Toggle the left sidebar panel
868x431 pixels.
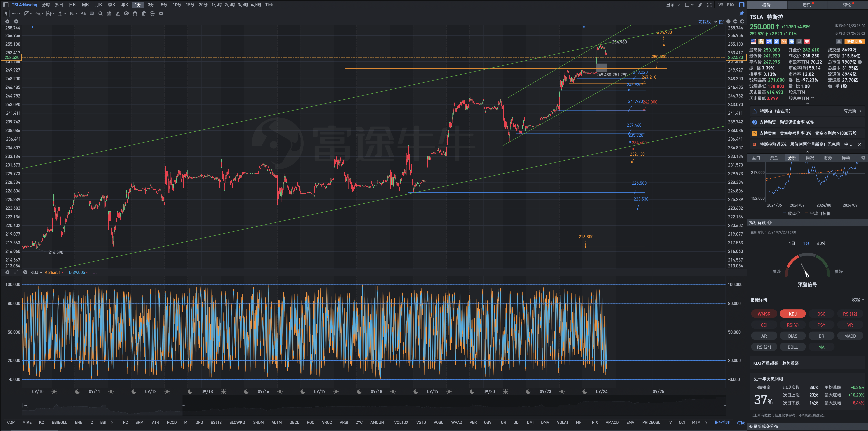tap(6, 5)
